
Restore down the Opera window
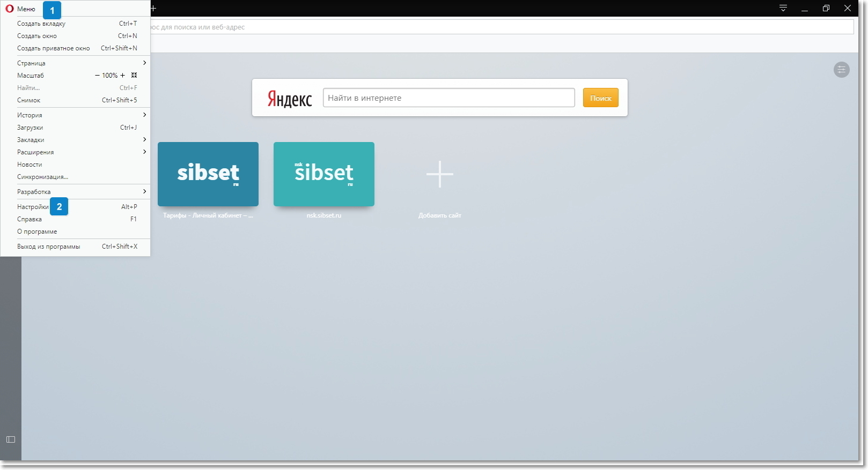tap(826, 8)
